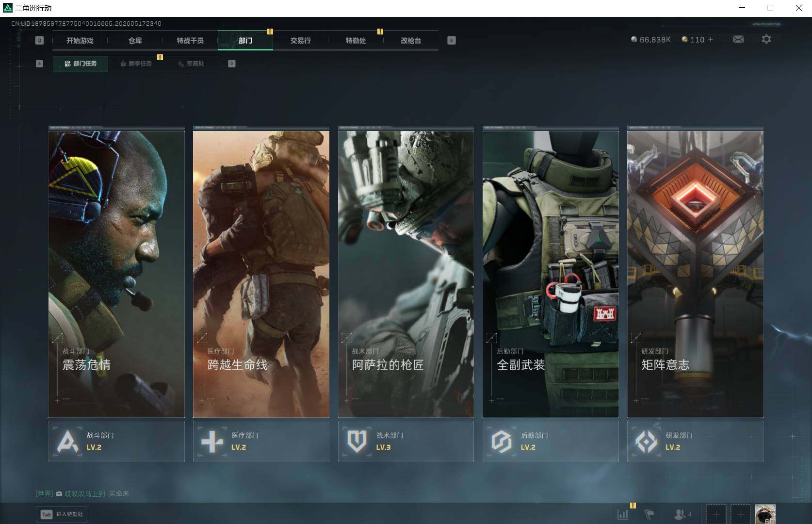Click the 66,838K currency balance
Viewport: 812px width, 524px height.
click(650, 39)
